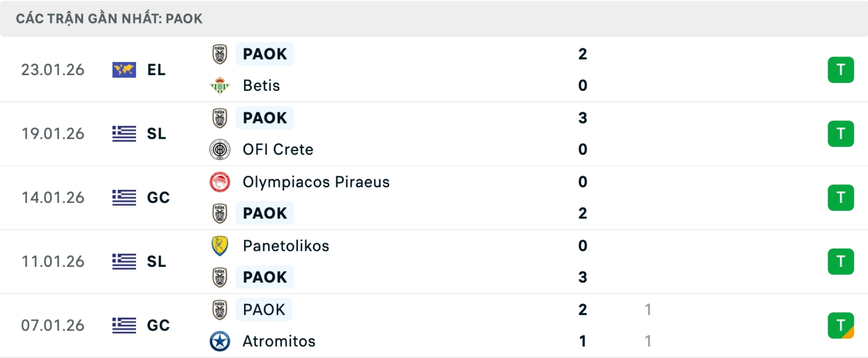Toggle the green T marker for the Atromitos match
The width and height of the screenshot is (868, 358).
pyautogui.click(x=841, y=325)
